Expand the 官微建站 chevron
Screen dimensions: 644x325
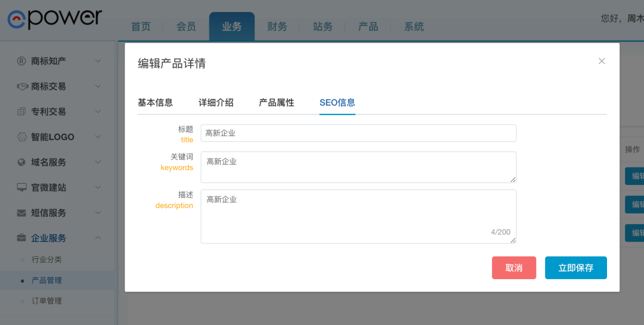(x=98, y=187)
